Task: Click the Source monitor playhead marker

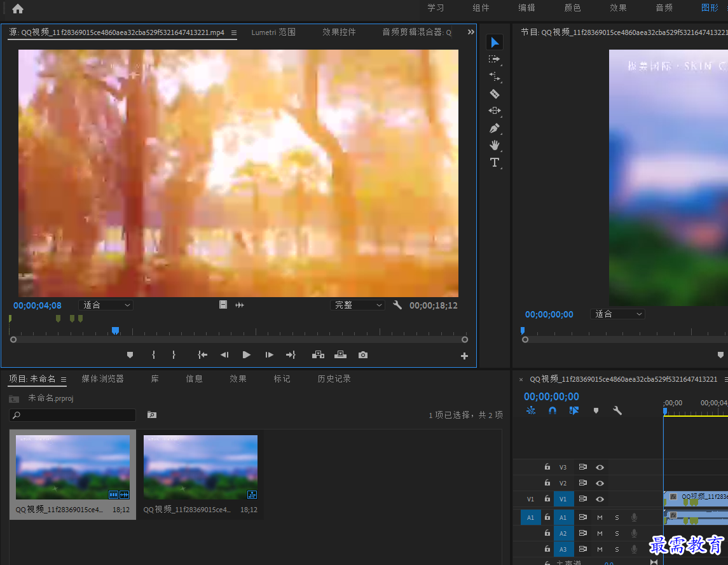Action: click(x=115, y=330)
